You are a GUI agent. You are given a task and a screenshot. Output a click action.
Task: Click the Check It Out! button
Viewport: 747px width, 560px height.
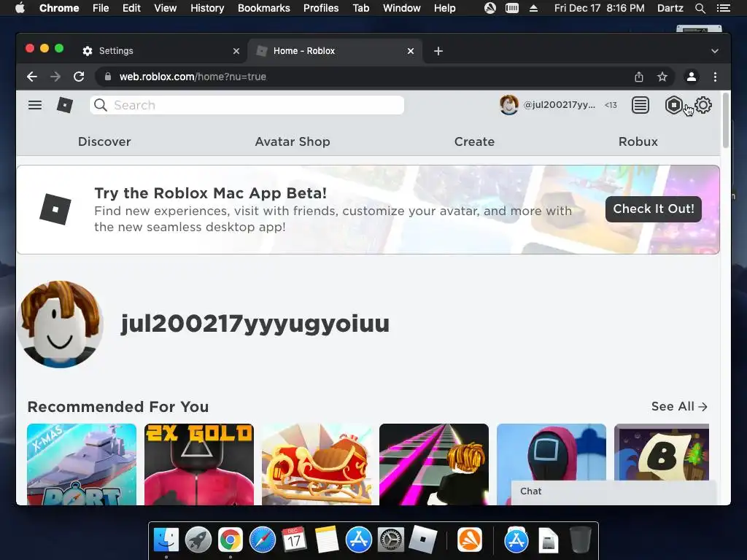[x=654, y=209]
